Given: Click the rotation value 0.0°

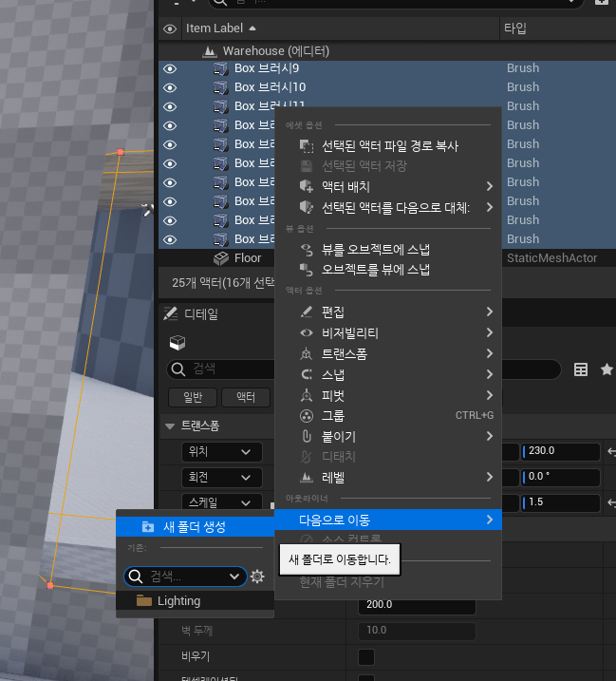Looking at the screenshot, I should pyautogui.click(x=560, y=477).
